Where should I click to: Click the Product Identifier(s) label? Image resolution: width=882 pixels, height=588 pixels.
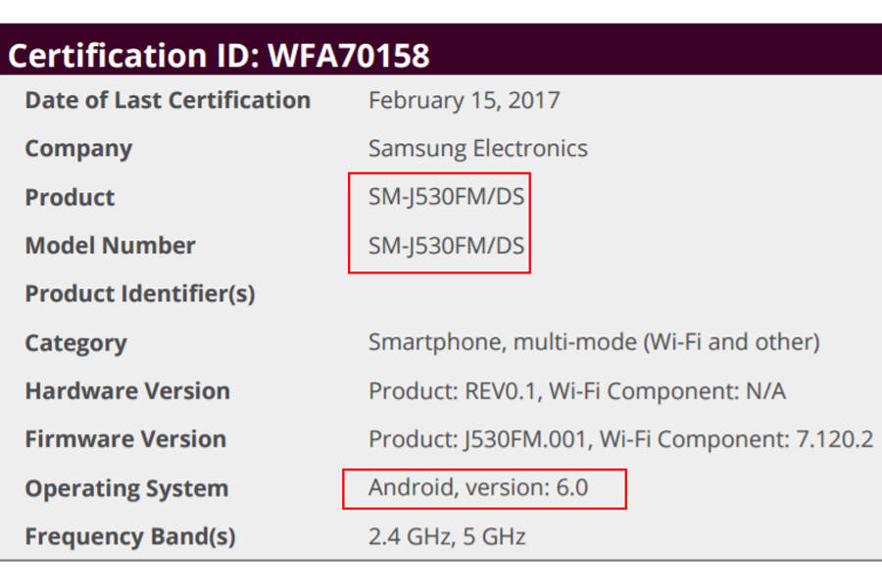(x=140, y=294)
